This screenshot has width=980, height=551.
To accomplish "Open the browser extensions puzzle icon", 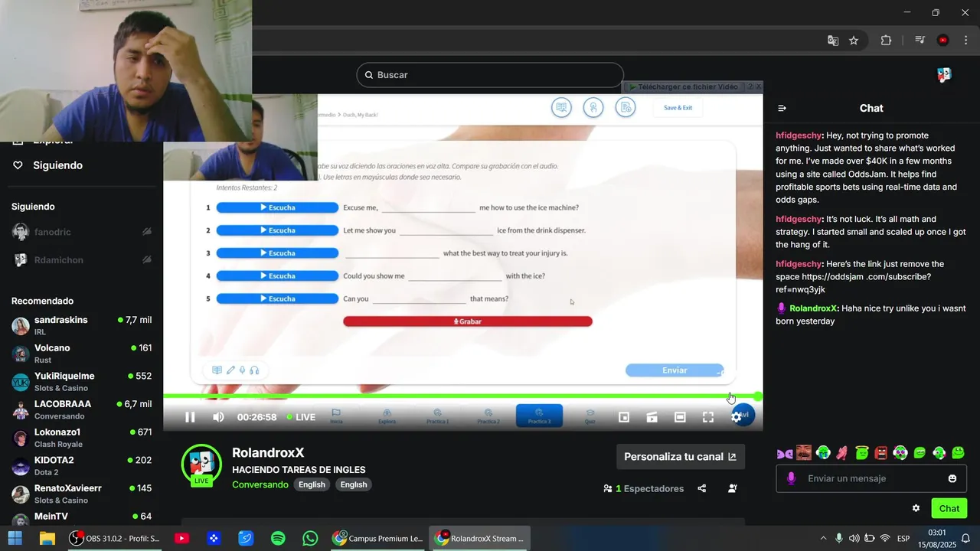I will (886, 41).
